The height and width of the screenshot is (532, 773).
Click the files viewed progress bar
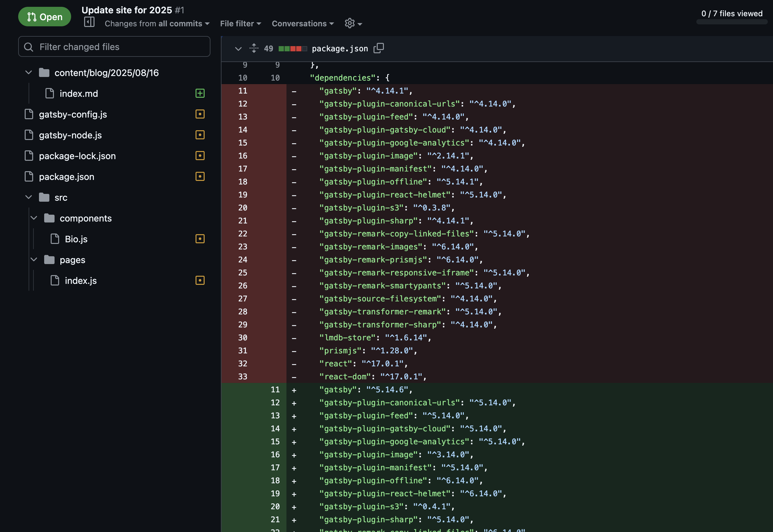(732, 22)
